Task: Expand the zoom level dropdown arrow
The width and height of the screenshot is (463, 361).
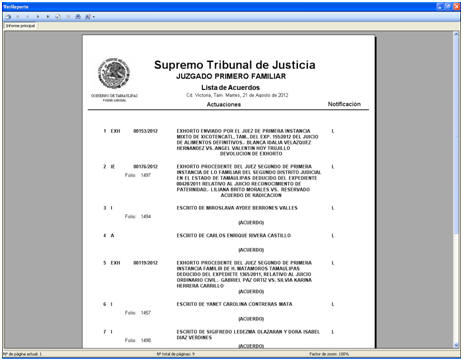Action: coord(94,17)
